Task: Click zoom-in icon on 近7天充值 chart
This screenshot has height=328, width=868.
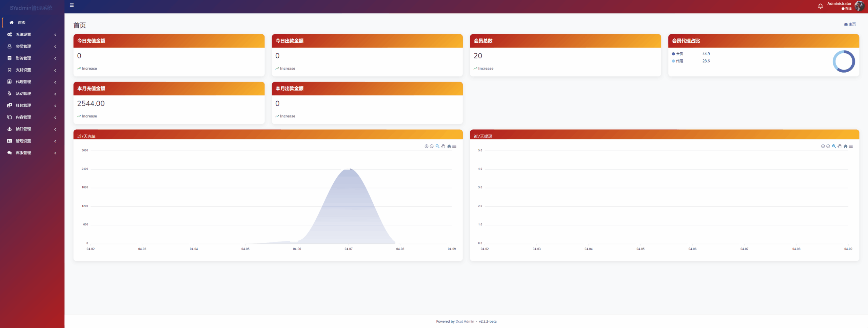Action: [x=426, y=146]
